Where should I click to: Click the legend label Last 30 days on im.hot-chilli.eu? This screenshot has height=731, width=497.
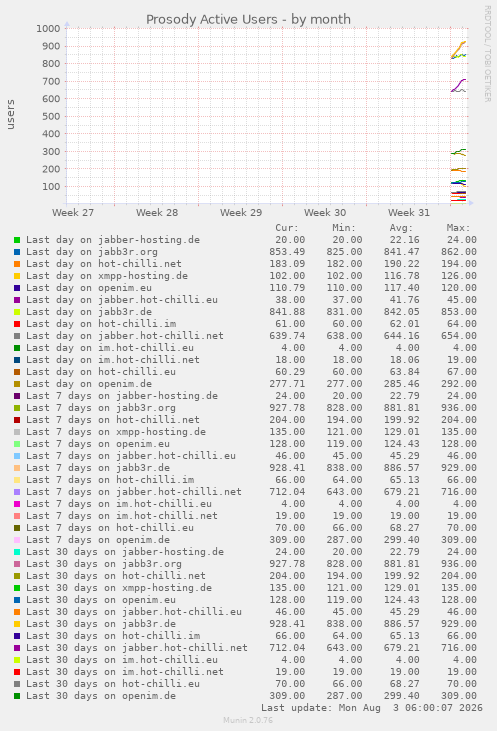click(122, 660)
